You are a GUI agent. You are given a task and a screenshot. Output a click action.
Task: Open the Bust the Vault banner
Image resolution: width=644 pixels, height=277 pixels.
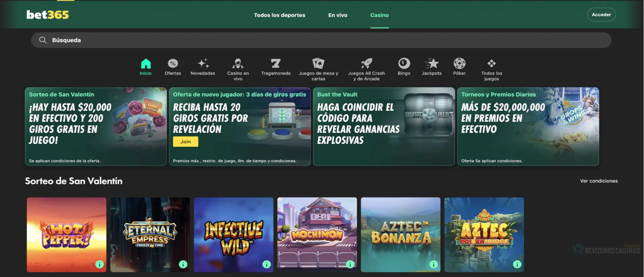coord(384,127)
